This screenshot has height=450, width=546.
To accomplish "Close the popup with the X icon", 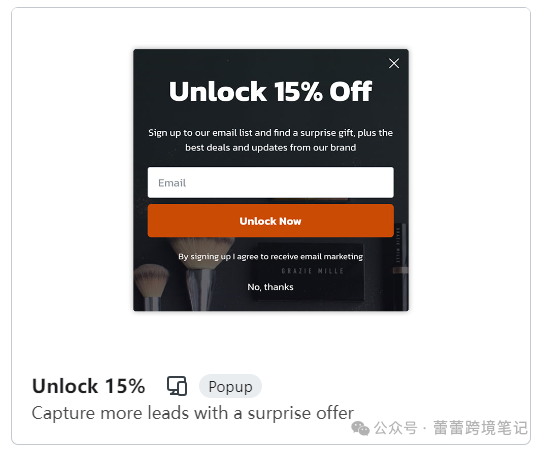I will pos(394,63).
